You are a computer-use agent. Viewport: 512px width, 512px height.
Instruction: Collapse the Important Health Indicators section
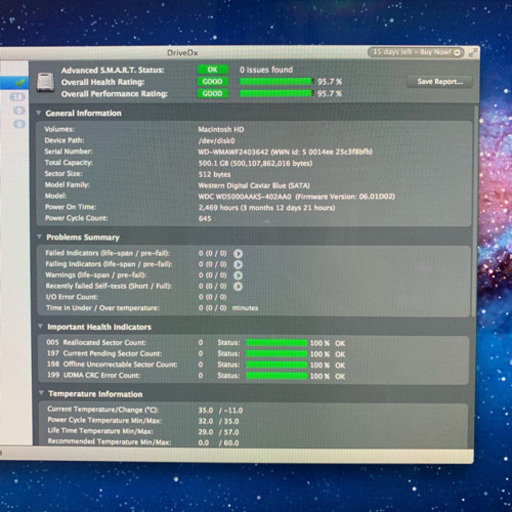click(x=40, y=326)
